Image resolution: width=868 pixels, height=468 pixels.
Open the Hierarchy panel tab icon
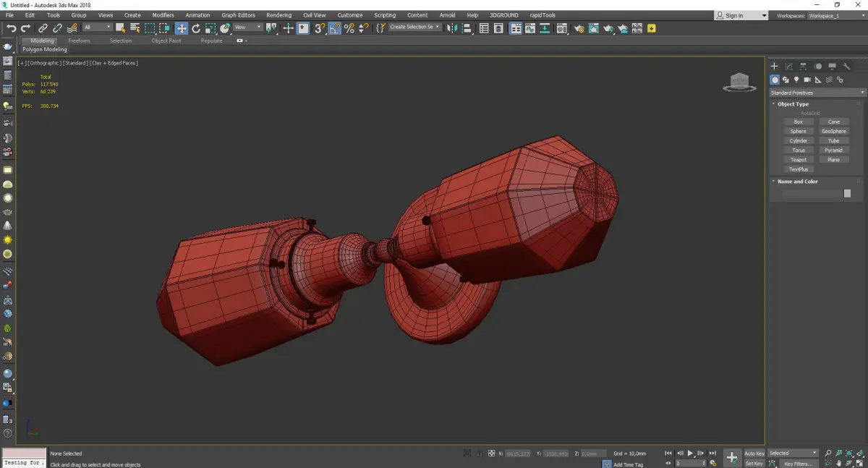pyautogui.click(x=803, y=66)
